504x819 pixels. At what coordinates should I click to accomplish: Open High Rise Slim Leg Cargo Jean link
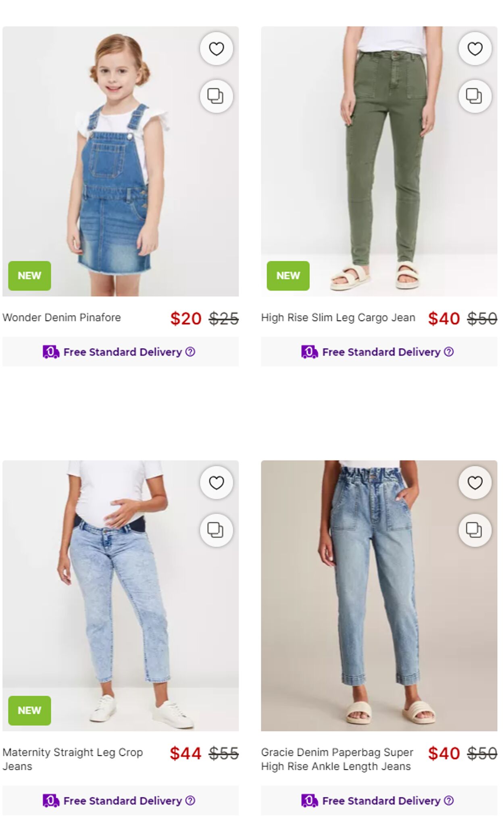coord(338,317)
